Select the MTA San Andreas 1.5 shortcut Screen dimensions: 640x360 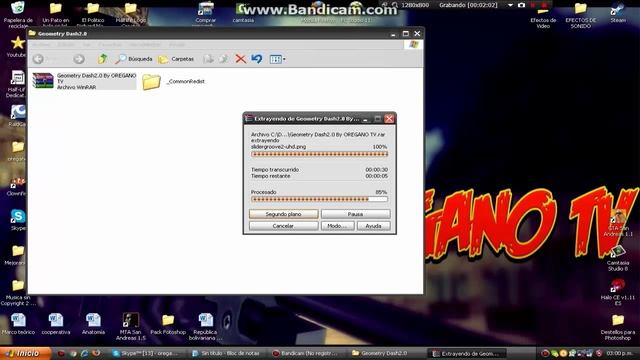[131, 327]
